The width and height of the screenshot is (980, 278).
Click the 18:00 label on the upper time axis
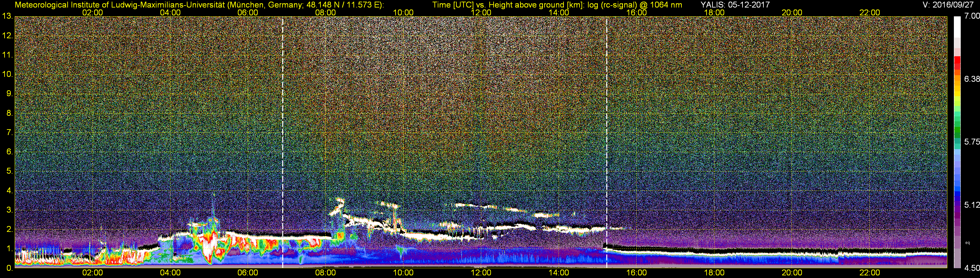pos(714,12)
